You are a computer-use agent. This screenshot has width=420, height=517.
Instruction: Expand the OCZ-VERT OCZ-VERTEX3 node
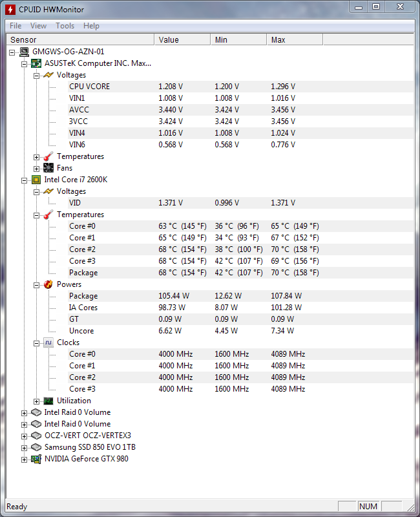[x=24, y=437]
